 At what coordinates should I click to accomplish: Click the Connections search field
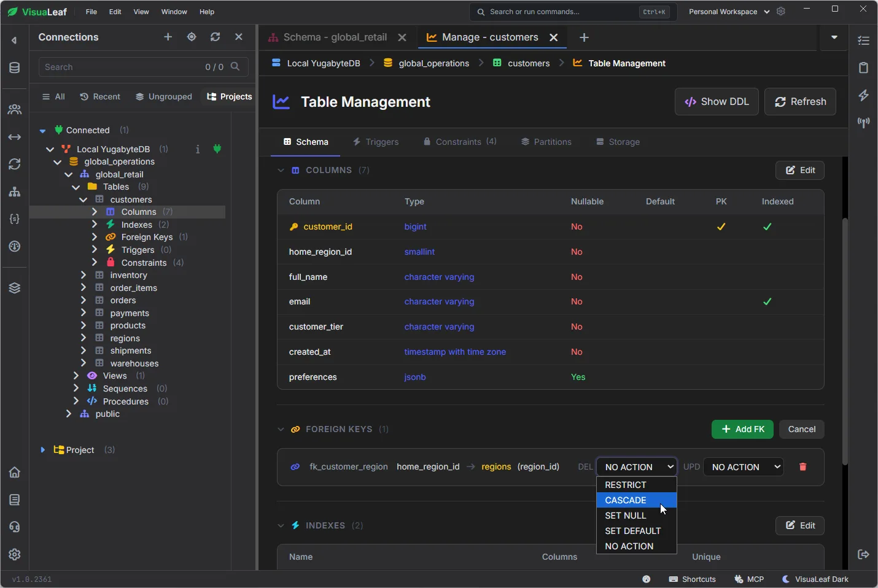pyautogui.click(x=143, y=67)
